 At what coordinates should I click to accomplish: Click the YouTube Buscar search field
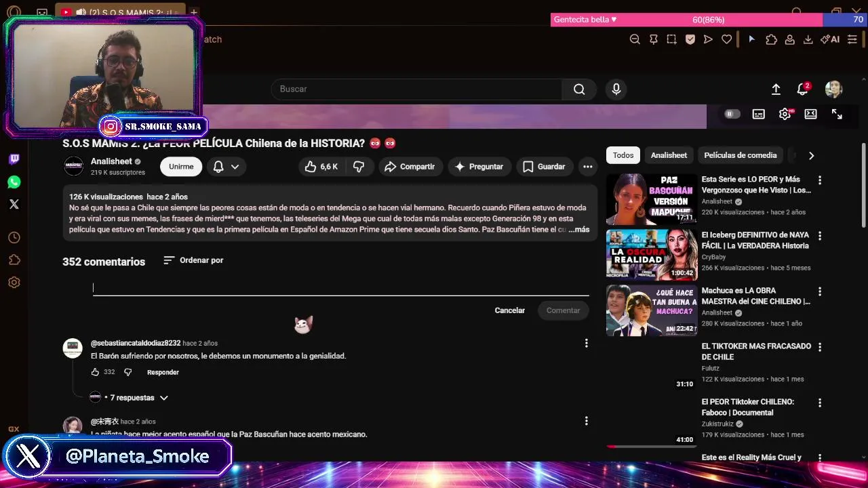tap(416, 89)
